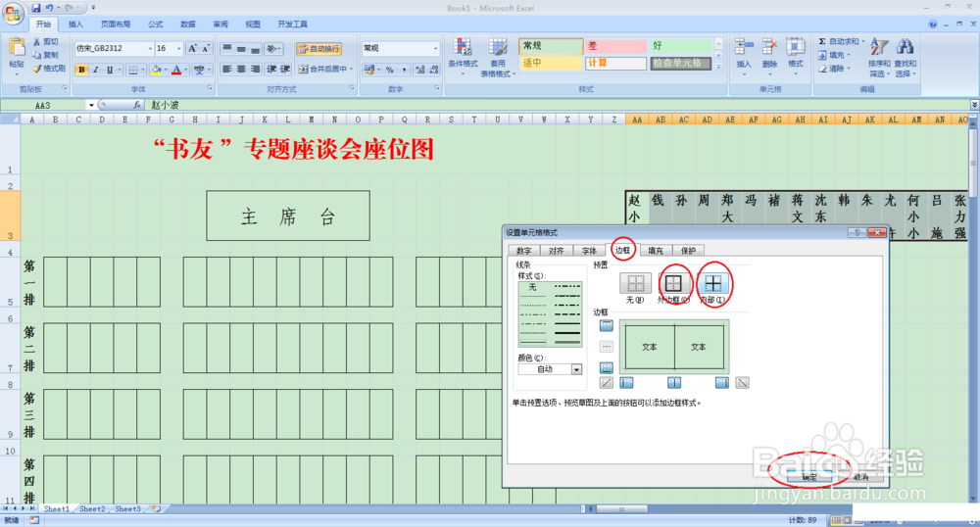
Task: Switch to the 保护 tab in dialog
Action: (688, 251)
